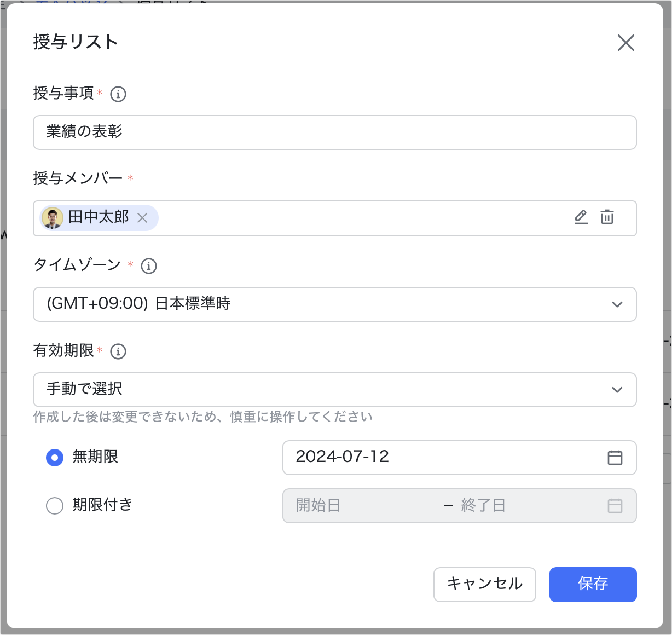Expand the 日本標準時 timezone dropdown
The width and height of the screenshot is (672, 635).
(x=328, y=304)
